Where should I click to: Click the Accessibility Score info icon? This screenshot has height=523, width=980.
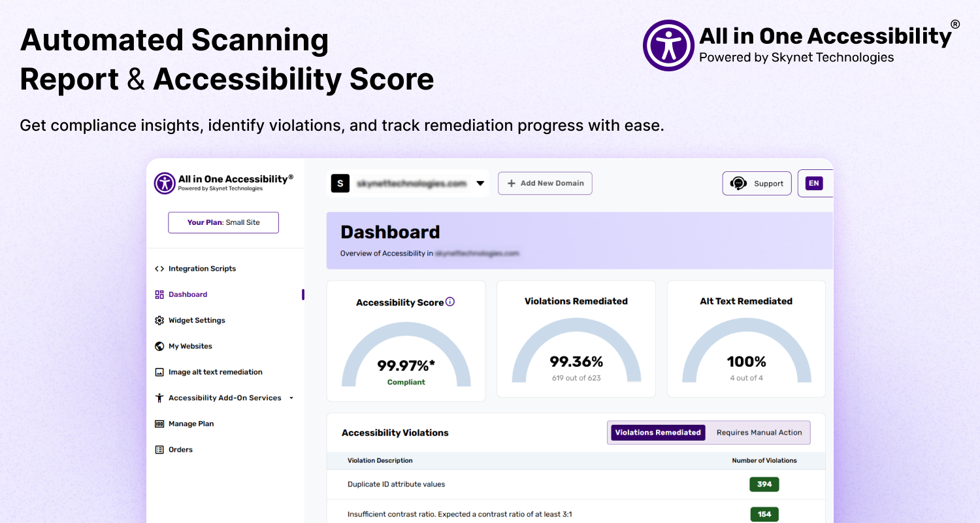click(450, 302)
